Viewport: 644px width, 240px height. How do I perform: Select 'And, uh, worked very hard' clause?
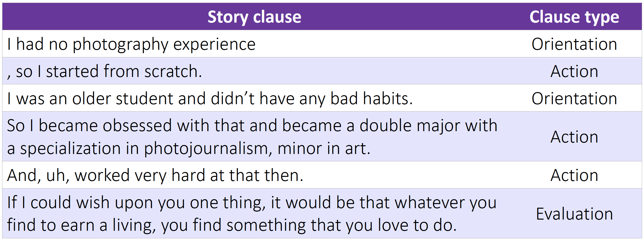coord(155,175)
